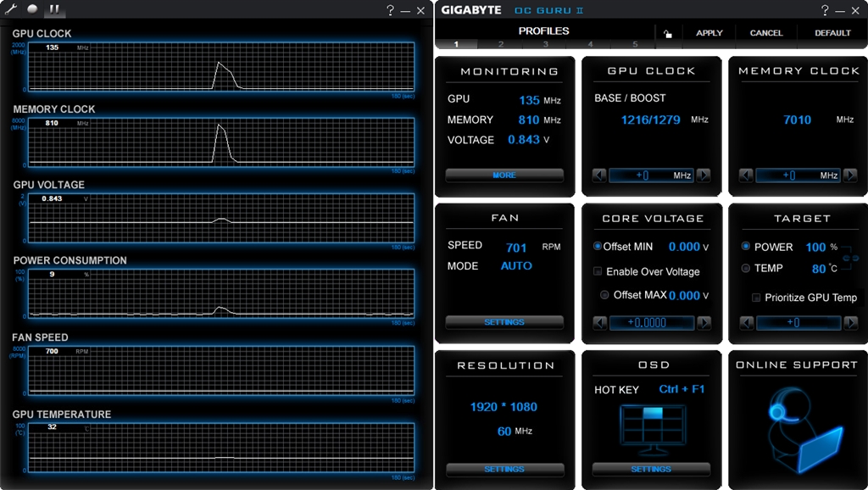This screenshot has height=490, width=868.
Task: Switch to profile 2 tab
Action: point(500,44)
